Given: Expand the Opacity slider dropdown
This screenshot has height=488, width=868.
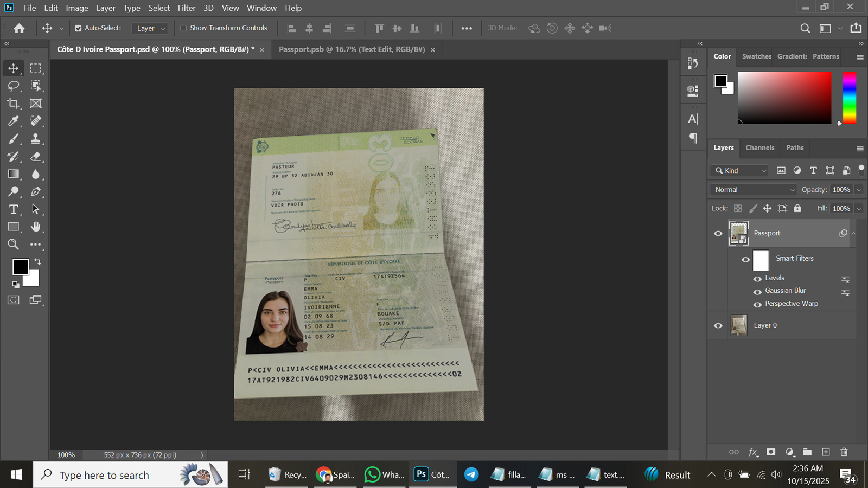Looking at the screenshot, I should point(859,190).
